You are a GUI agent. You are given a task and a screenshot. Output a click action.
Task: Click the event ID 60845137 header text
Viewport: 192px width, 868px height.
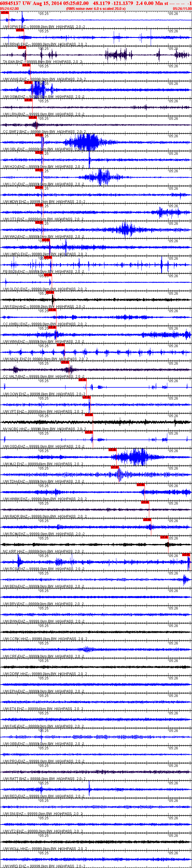tap(11, 3)
